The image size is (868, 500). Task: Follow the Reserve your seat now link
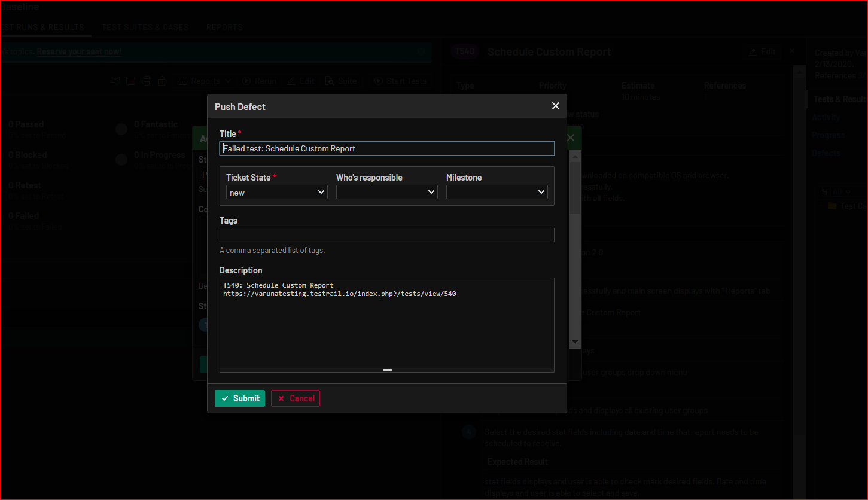(79, 52)
